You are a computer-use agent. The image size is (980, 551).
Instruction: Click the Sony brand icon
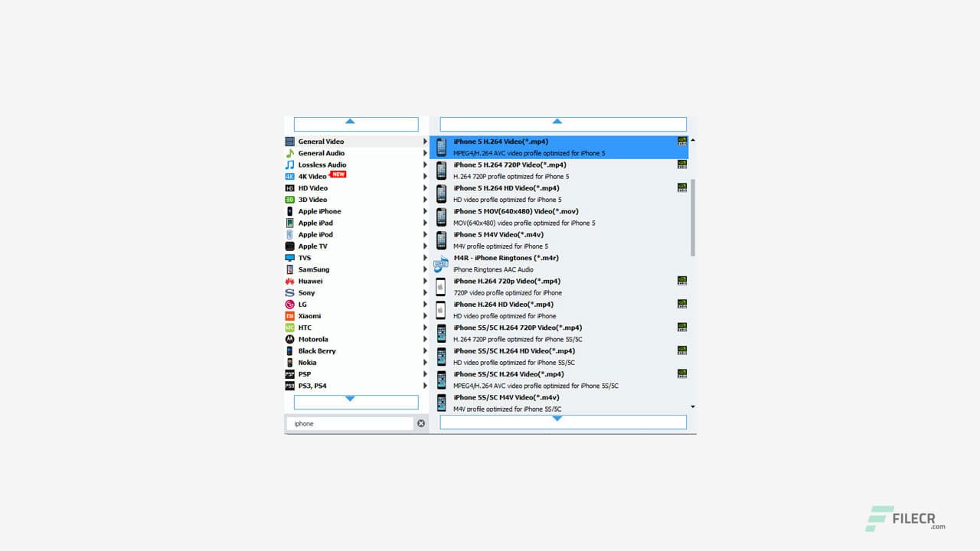pos(290,292)
